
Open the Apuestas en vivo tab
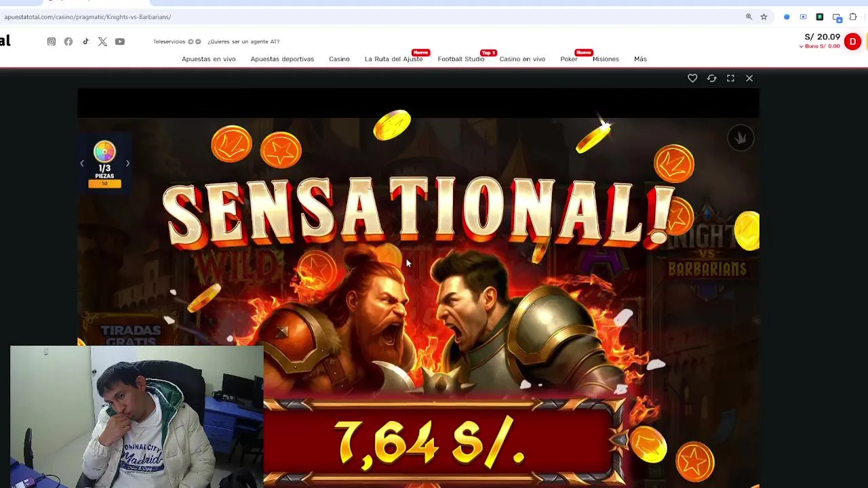pyautogui.click(x=209, y=59)
